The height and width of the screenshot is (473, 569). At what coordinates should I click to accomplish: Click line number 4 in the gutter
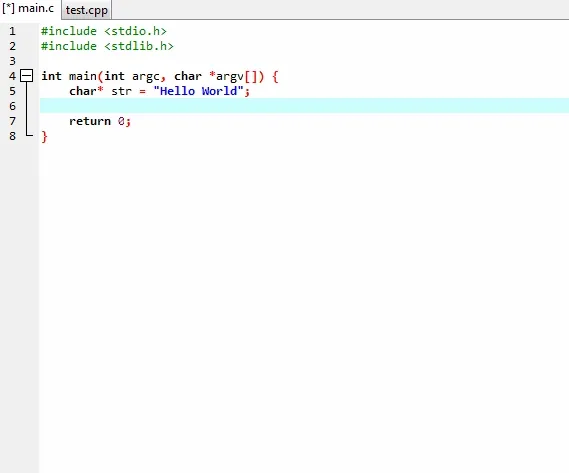pos(12,76)
